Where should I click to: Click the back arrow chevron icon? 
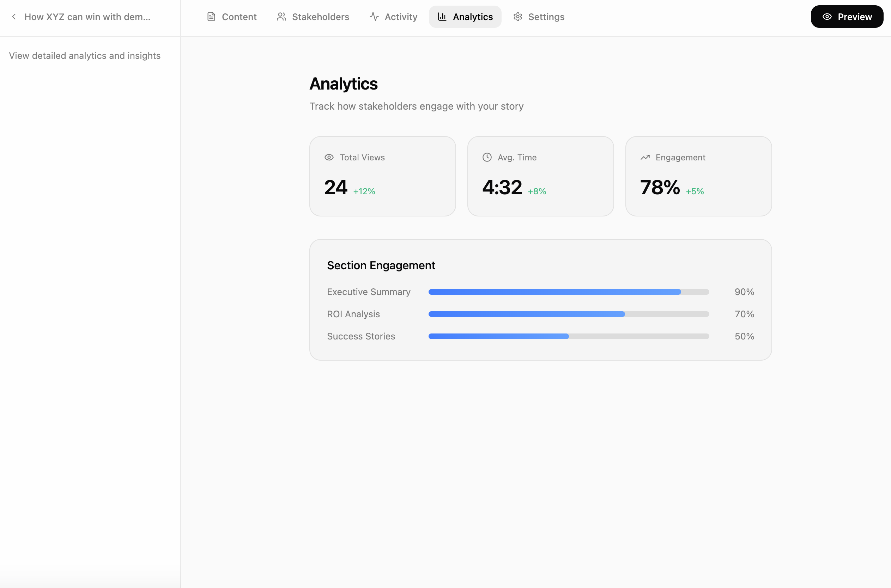(x=14, y=17)
